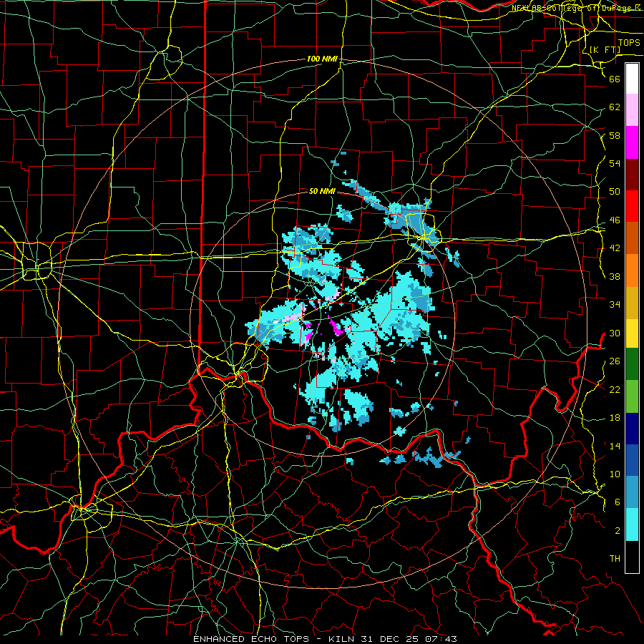Click the light pink legend swatch
The height and width of the screenshot is (644, 644).
pos(632,110)
